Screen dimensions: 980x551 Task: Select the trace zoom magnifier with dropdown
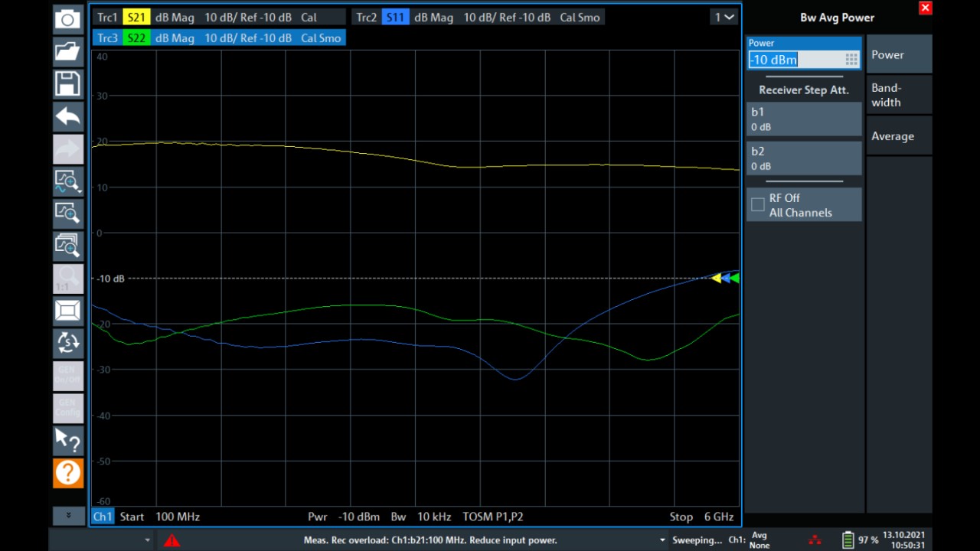coord(67,181)
